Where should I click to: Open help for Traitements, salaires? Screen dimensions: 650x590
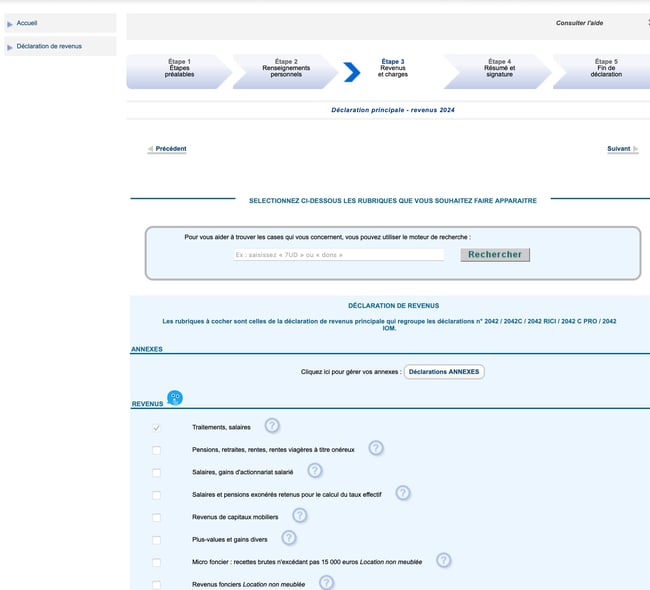pyautogui.click(x=272, y=425)
